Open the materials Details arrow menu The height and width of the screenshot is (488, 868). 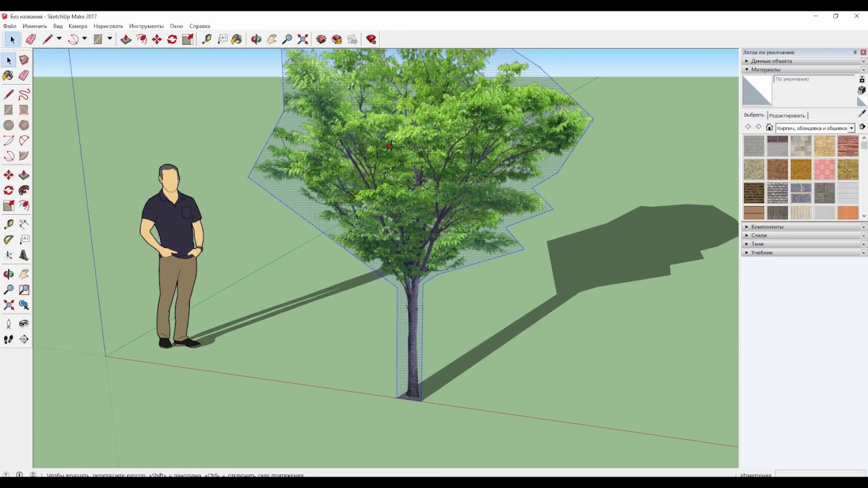[x=862, y=127]
